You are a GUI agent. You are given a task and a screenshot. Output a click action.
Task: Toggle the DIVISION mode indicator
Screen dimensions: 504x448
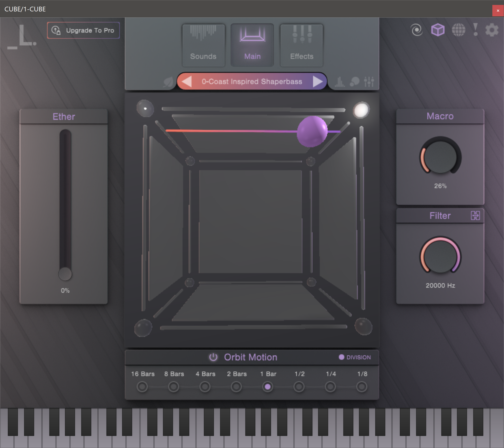pos(355,357)
